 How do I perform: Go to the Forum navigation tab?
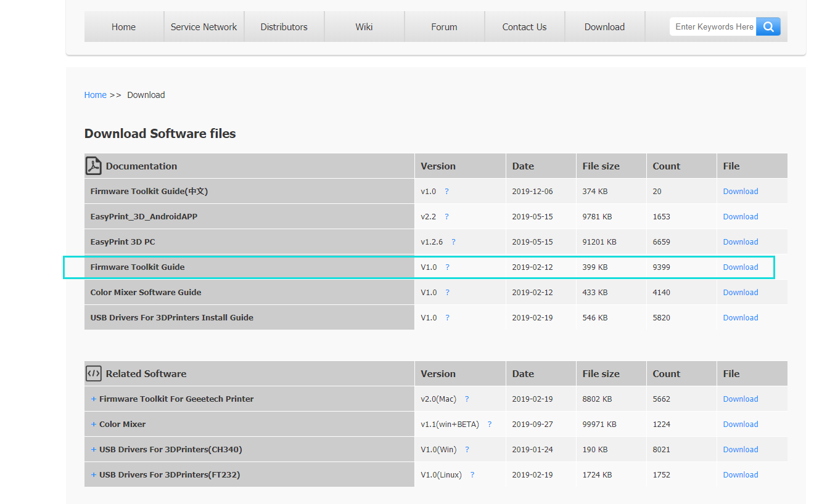pyautogui.click(x=444, y=27)
